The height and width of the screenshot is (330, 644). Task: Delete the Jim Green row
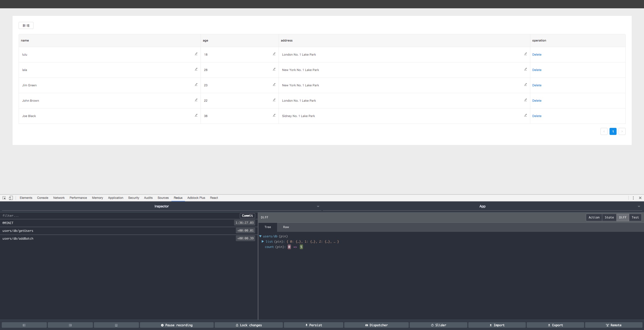point(537,85)
